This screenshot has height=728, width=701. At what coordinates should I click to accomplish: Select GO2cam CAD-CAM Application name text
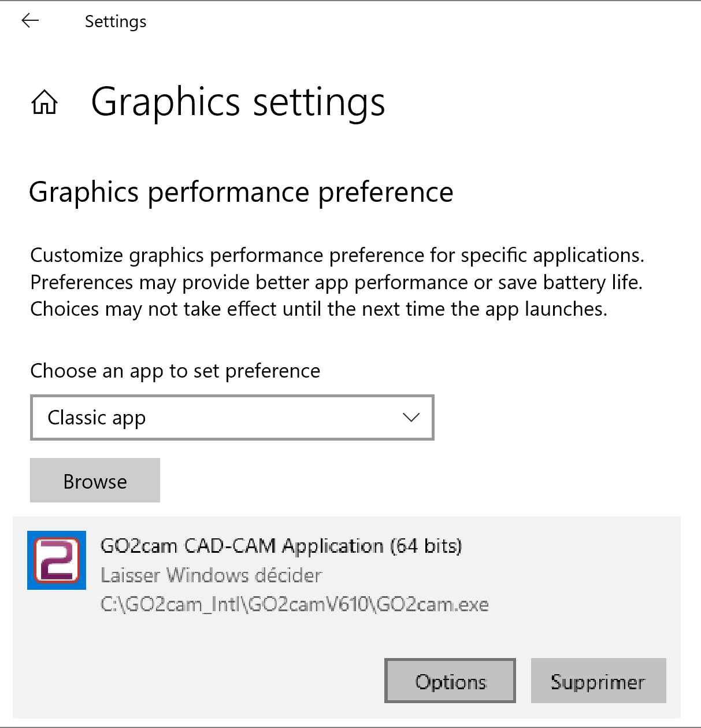point(243,546)
